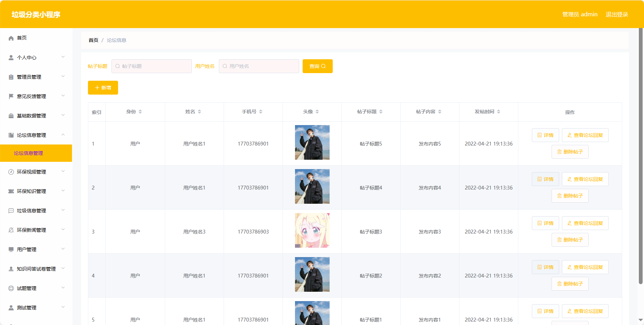
Task: Click 删除帖子 for 帖子标题5 row
Action: (x=570, y=152)
